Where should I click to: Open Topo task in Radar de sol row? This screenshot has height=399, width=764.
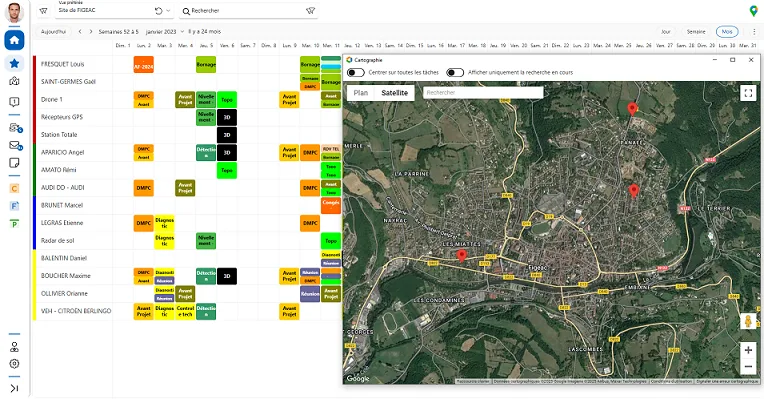[331, 241]
